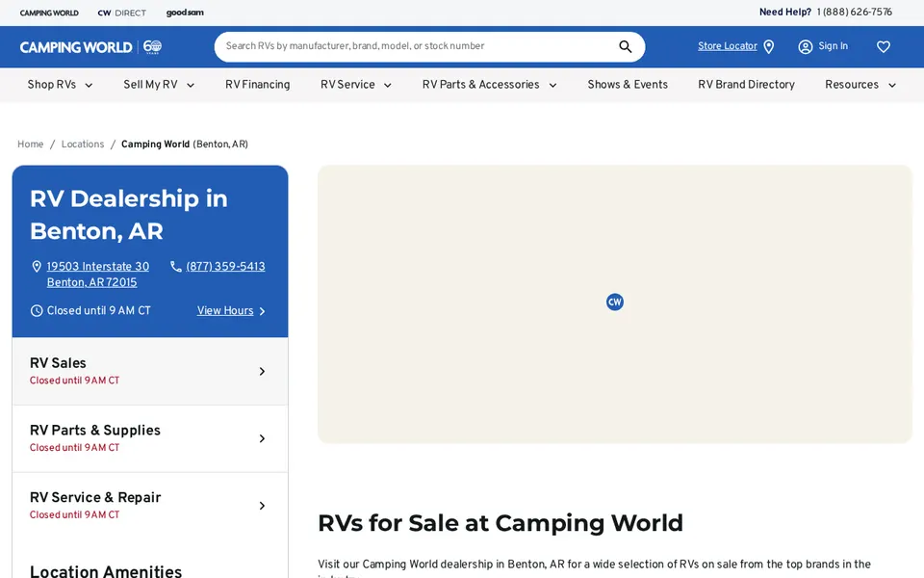Open the Sell My RV menu
924x578 pixels.
tap(150, 85)
